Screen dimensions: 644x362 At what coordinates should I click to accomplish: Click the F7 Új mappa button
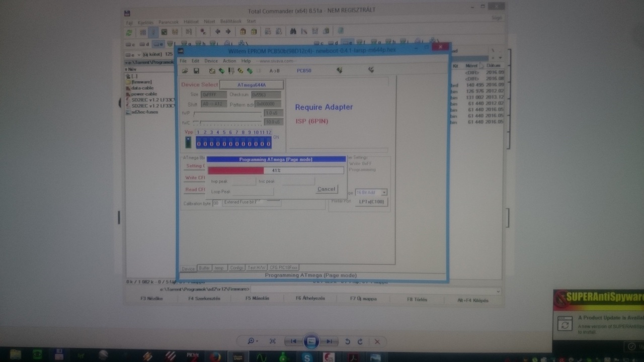363,299
